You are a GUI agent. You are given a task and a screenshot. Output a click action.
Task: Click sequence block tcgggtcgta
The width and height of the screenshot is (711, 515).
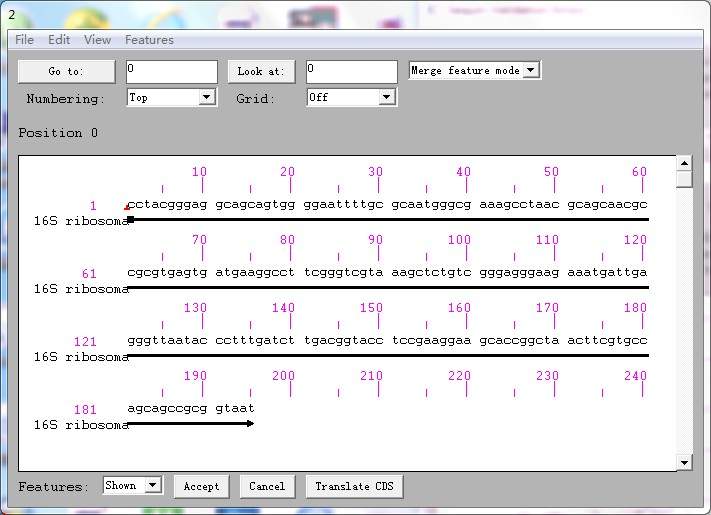tap(343, 272)
